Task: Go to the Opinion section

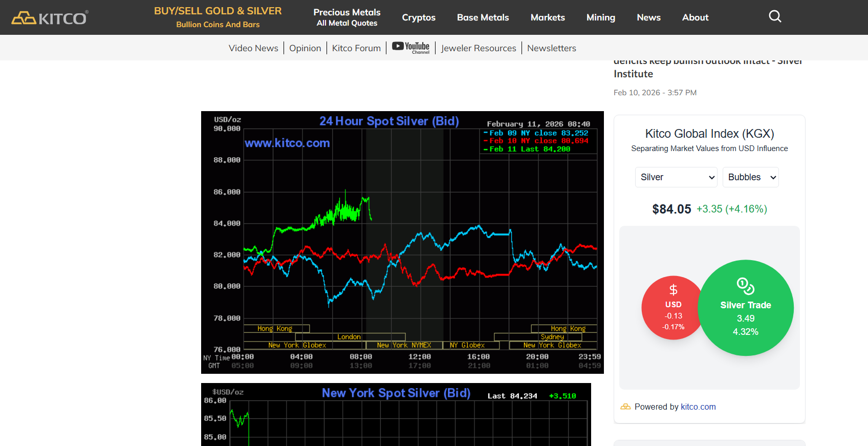Action: (305, 48)
